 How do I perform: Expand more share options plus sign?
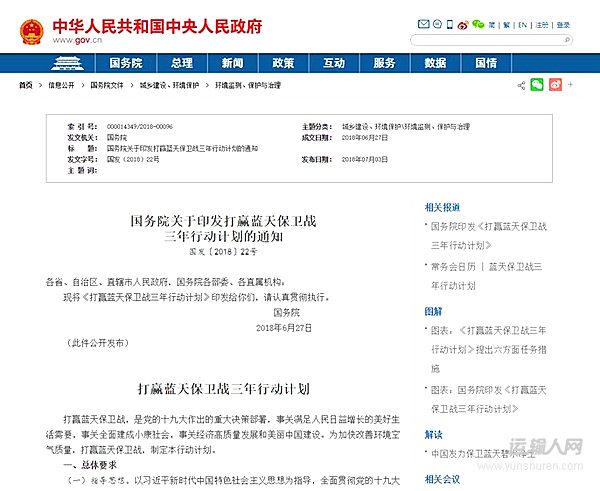click(570, 85)
